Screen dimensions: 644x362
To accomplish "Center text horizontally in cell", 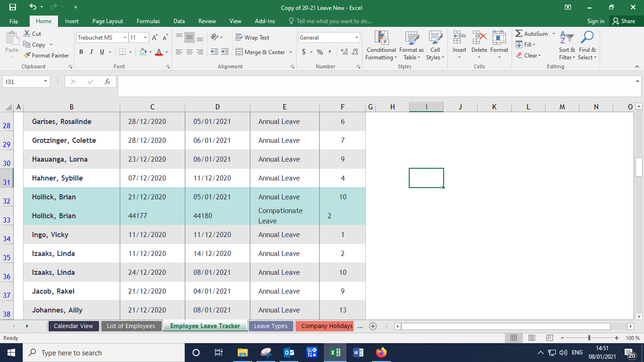I will pos(189,52).
